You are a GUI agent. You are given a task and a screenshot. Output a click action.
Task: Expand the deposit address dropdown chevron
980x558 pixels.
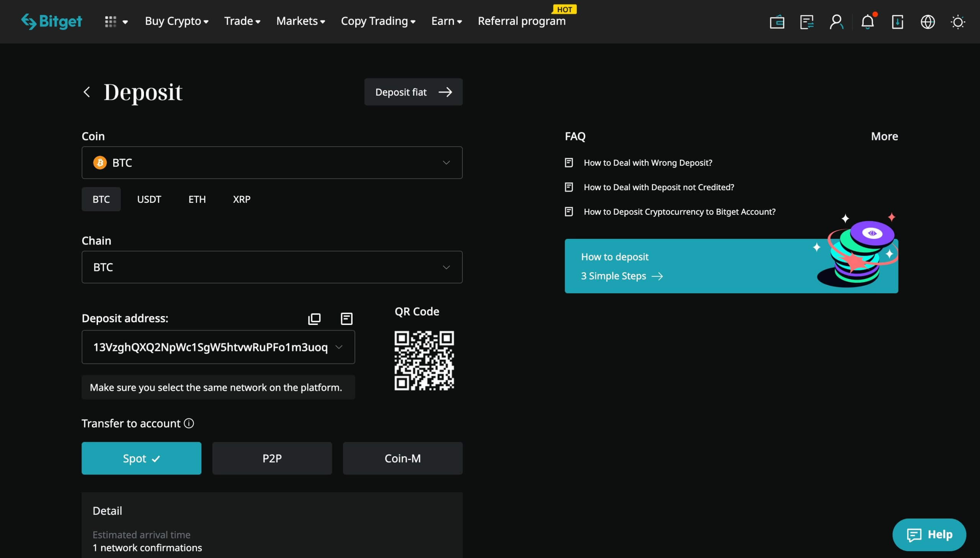339,347
